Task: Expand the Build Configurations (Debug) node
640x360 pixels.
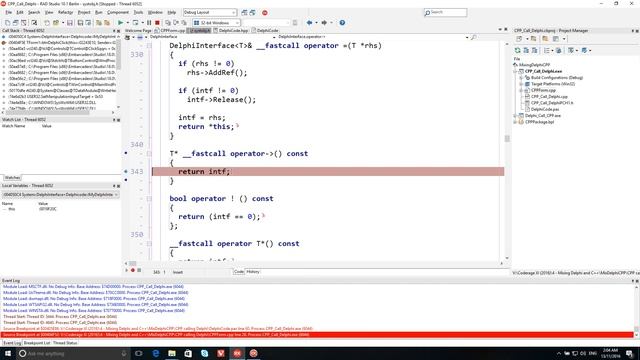Action: pyautogui.click(x=521, y=78)
